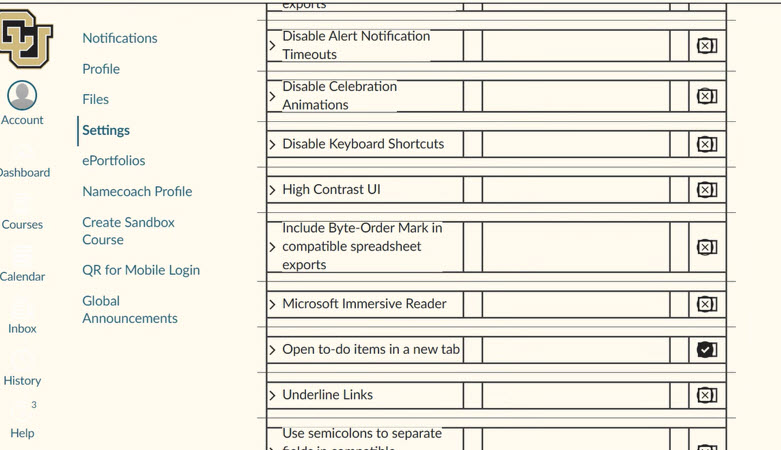The height and width of the screenshot is (450, 781).
Task: Click Use semicolons to separate fields label
Action: pyautogui.click(x=362, y=439)
